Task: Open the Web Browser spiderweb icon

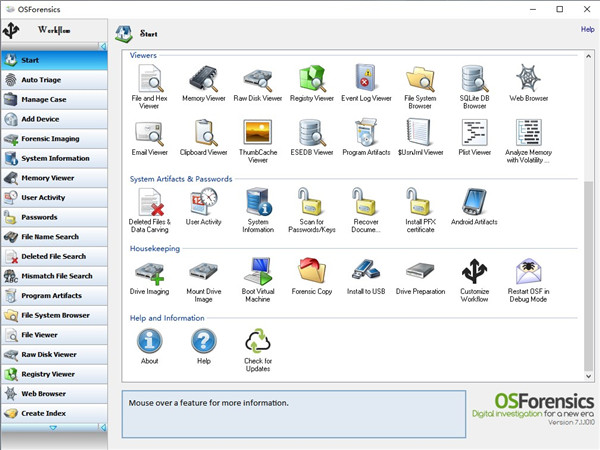Action: pyautogui.click(x=528, y=78)
